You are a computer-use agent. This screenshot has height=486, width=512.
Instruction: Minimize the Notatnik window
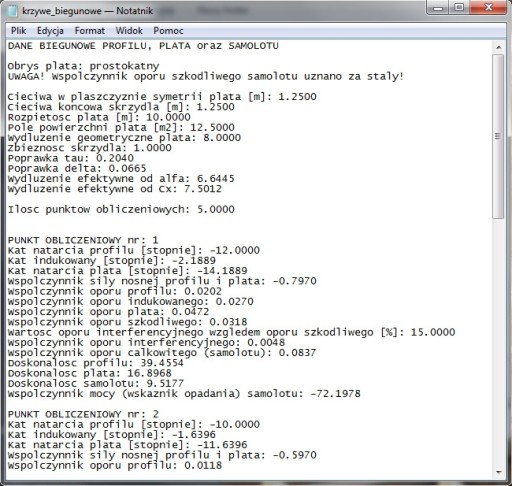(x=438, y=8)
